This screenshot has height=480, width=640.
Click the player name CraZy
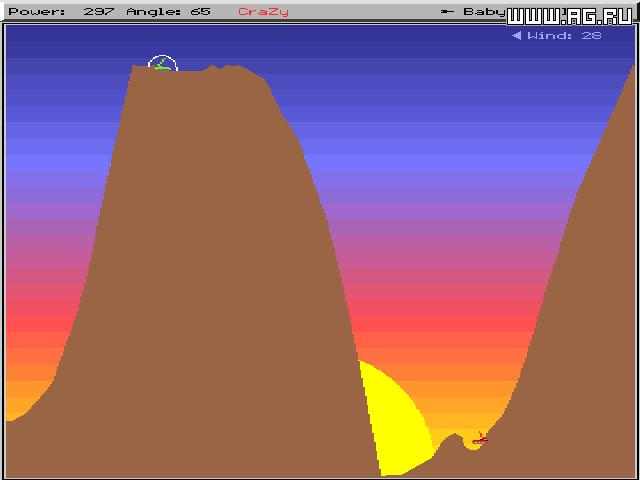263,11
